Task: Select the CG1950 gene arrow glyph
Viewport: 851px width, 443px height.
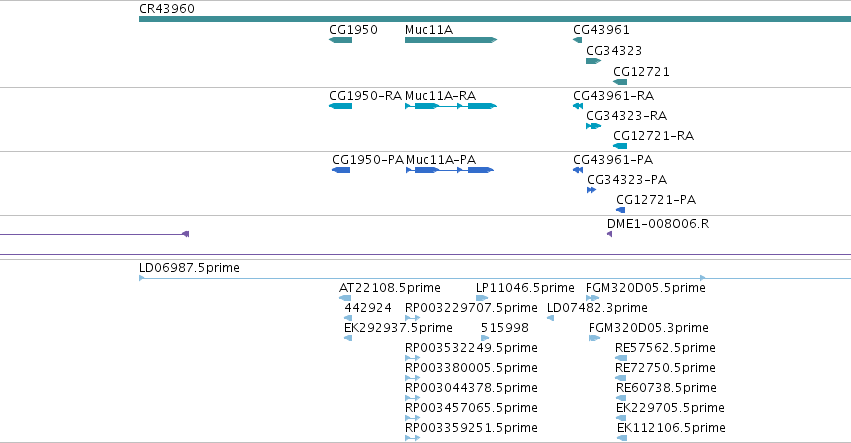Action: 340,40
